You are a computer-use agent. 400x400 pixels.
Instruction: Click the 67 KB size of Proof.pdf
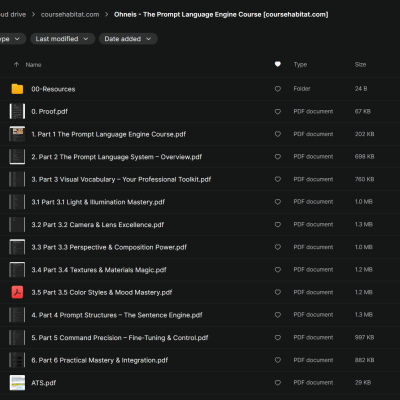pos(363,111)
